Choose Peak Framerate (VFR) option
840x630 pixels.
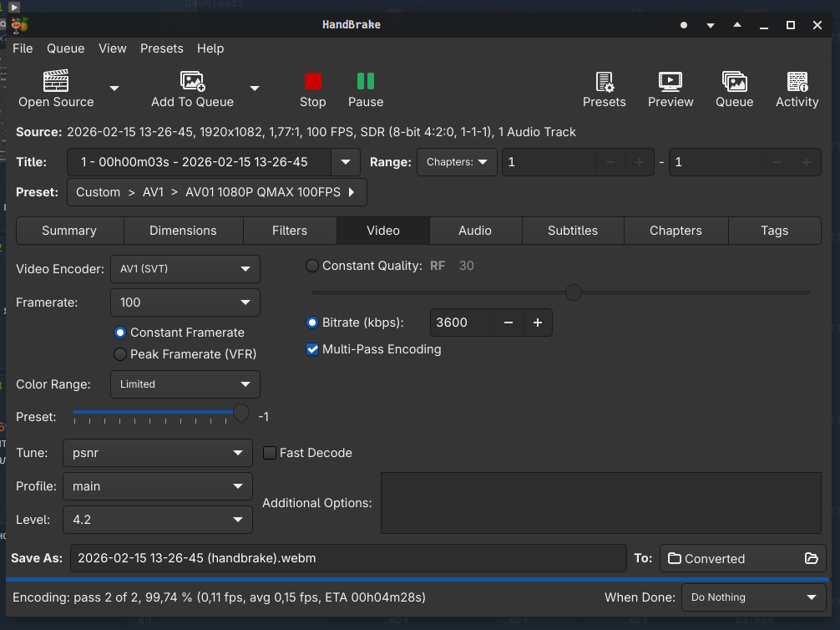coord(120,354)
